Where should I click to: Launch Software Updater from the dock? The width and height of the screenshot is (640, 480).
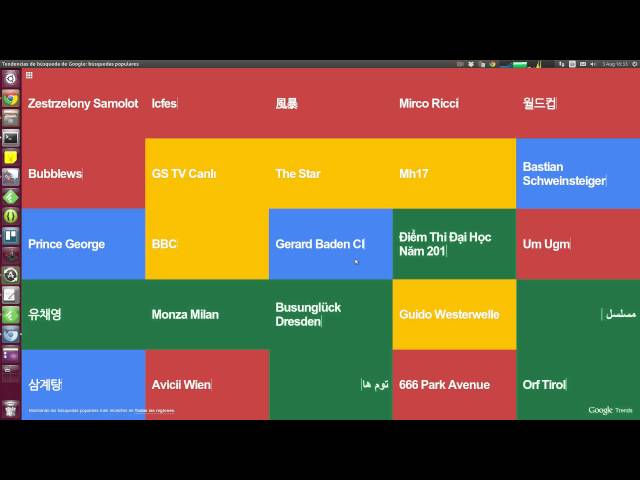tap(11, 275)
